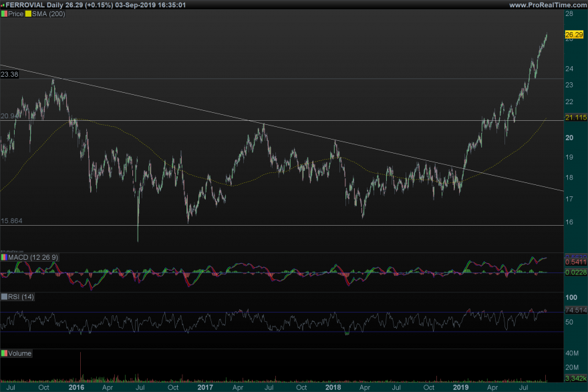
Task: Click the 18 price axis label
Action: pyautogui.click(x=569, y=178)
